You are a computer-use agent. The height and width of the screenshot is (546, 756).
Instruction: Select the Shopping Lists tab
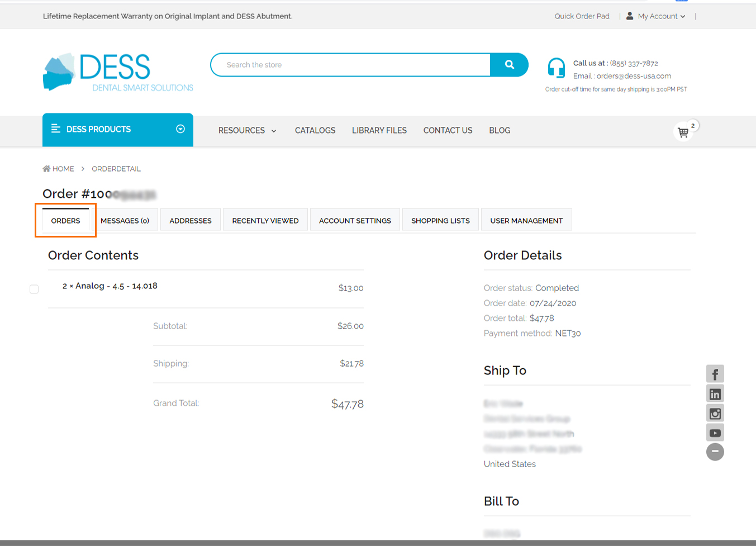coord(440,221)
